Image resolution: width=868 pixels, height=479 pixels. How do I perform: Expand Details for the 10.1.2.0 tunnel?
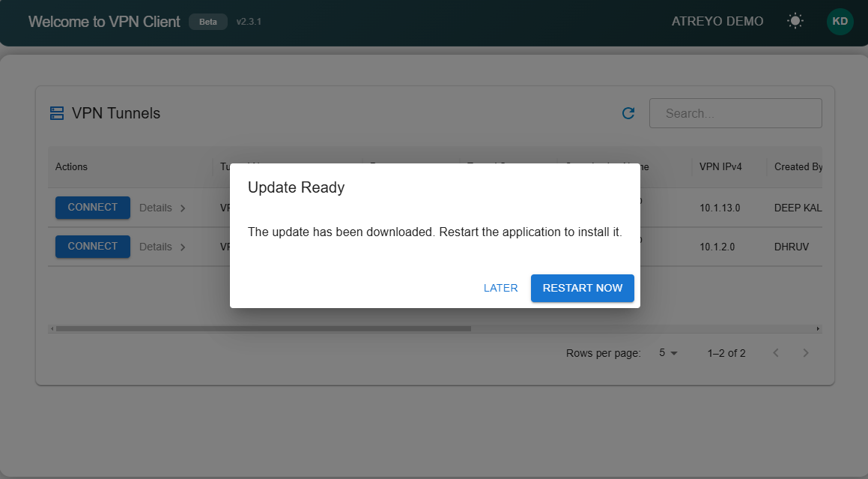coord(163,247)
